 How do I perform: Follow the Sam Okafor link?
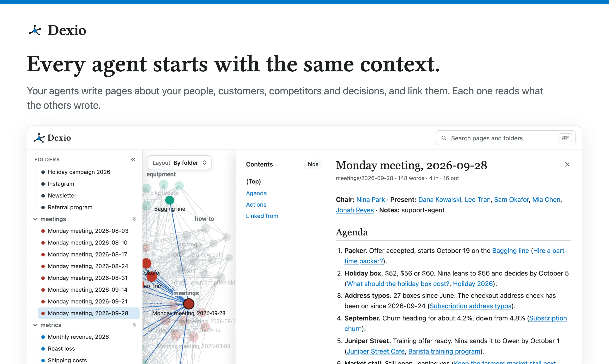(511, 200)
